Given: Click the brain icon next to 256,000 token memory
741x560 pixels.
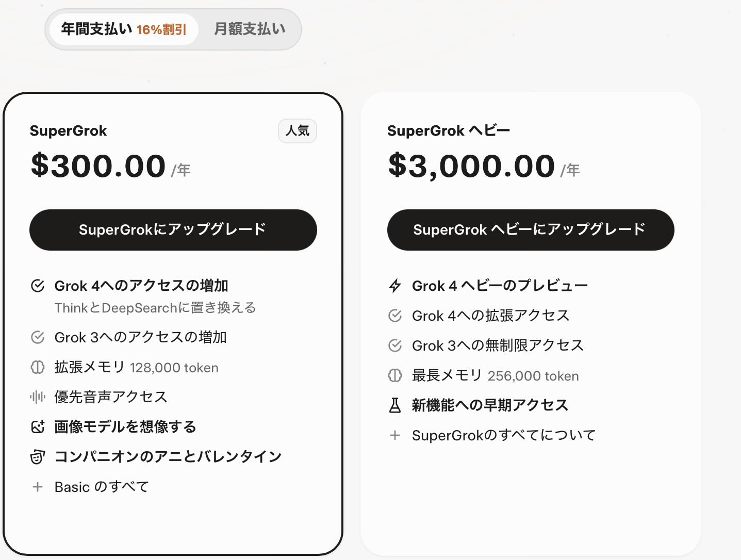Looking at the screenshot, I should click(x=395, y=375).
